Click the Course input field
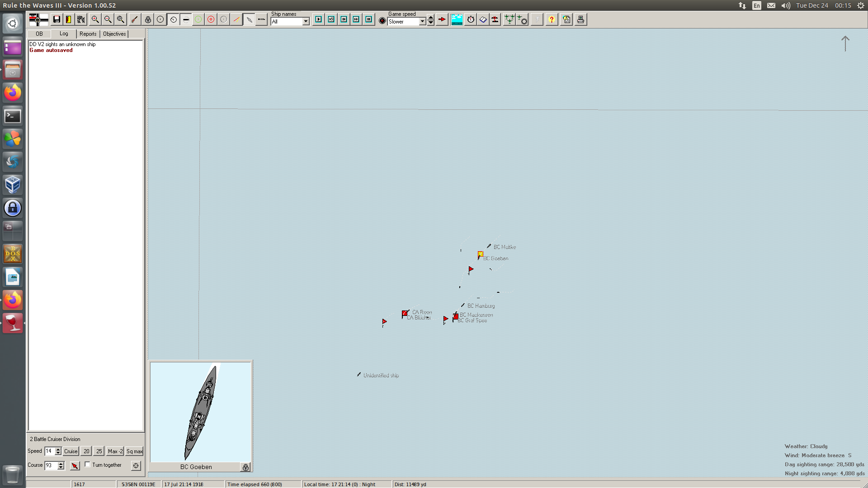This screenshot has width=868, height=488. pyautogui.click(x=50, y=465)
